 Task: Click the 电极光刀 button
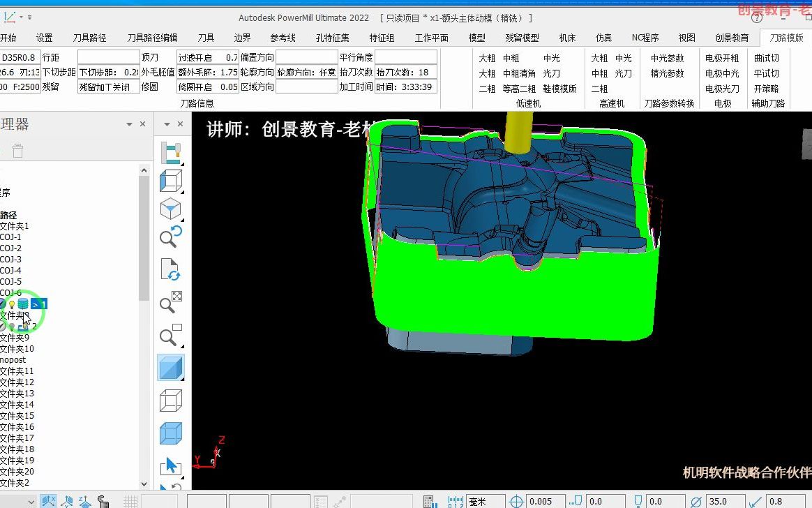(723, 89)
